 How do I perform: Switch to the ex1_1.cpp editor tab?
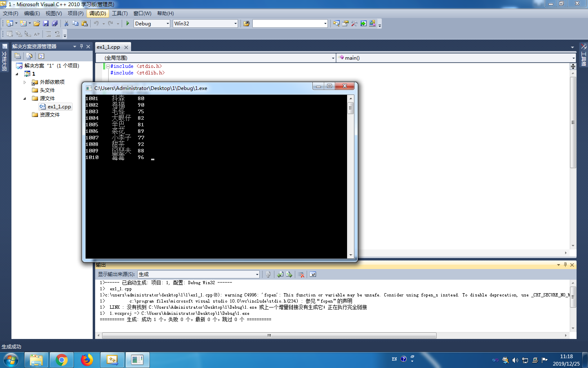click(x=109, y=47)
